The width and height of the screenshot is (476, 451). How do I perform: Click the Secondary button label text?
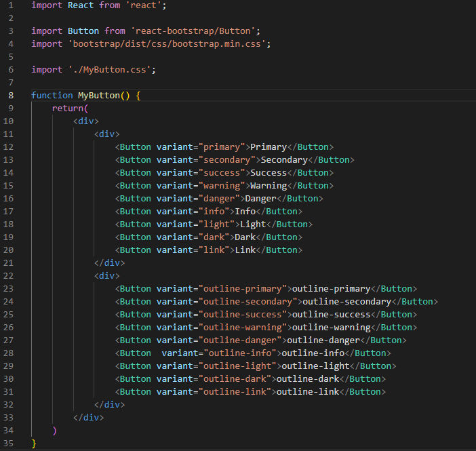284,160
